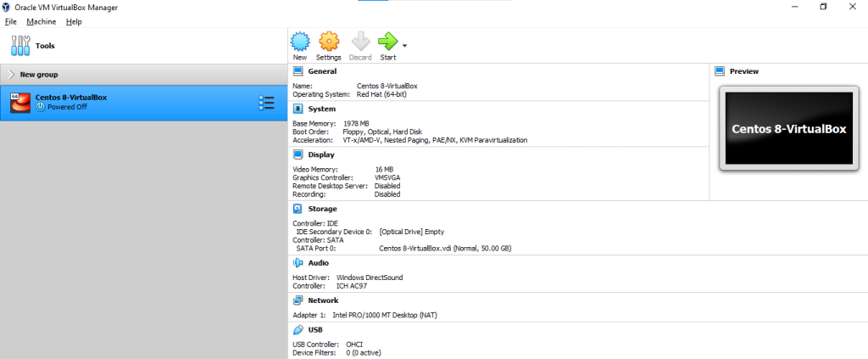868x359 pixels.
Task: Open the System section header link
Action: coord(321,109)
